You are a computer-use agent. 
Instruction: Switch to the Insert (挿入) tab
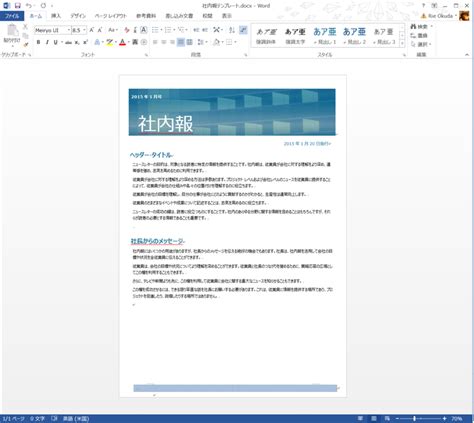coord(56,16)
